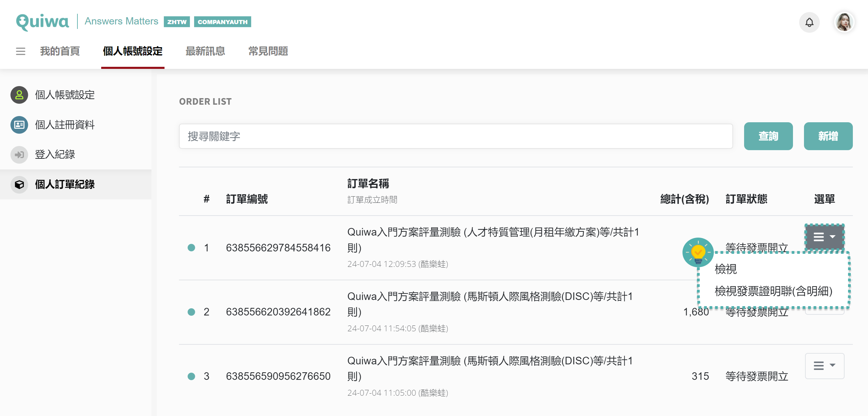Image resolution: width=868 pixels, height=416 pixels.
Task: Collapse the menu dropdown for order 1
Action: pyautogui.click(x=824, y=237)
